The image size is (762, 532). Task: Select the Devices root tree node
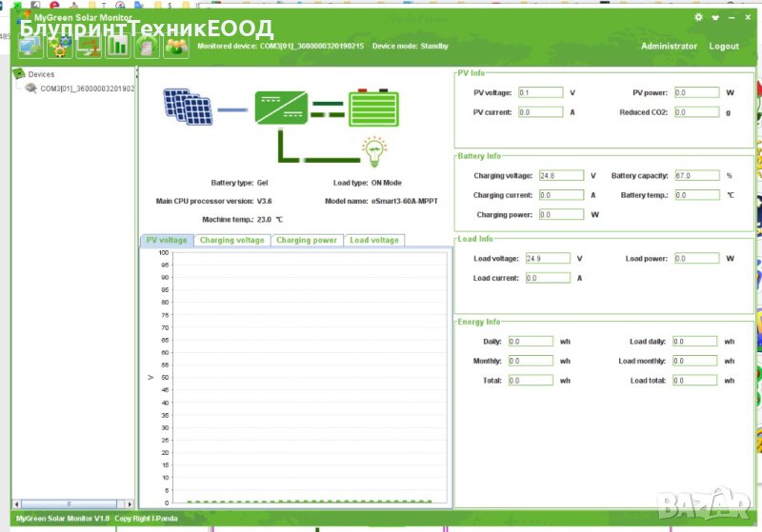pos(41,74)
